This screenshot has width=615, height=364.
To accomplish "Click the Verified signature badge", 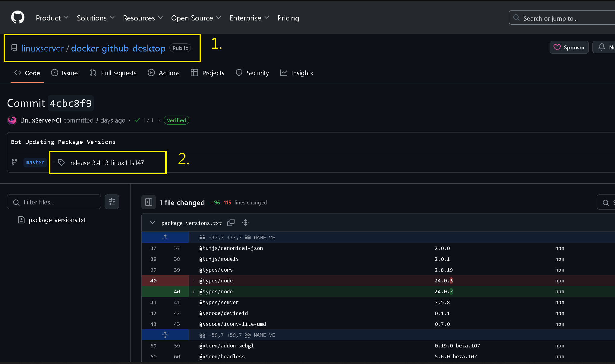I will click(176, 120).
